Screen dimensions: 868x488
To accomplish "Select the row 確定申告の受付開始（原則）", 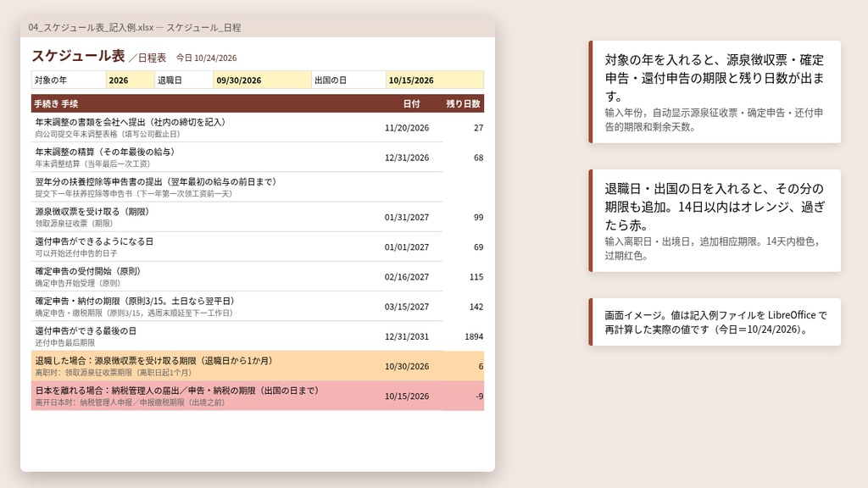I will point(258,277).
